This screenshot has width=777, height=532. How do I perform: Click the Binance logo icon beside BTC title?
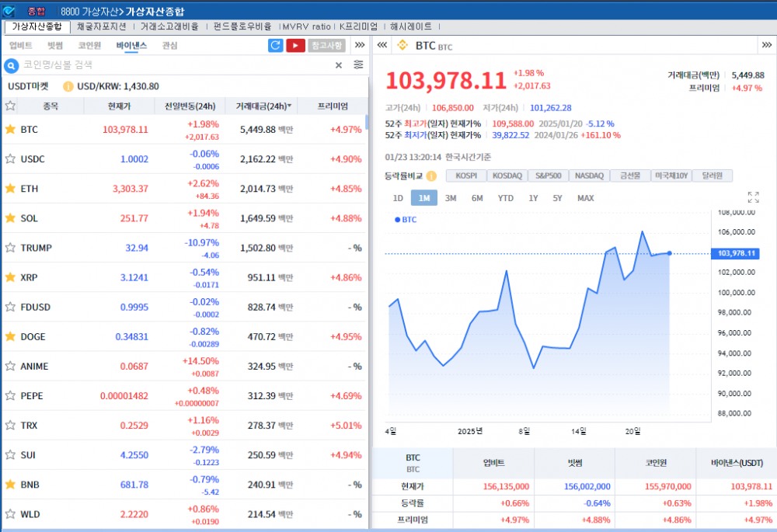point(402,45)
